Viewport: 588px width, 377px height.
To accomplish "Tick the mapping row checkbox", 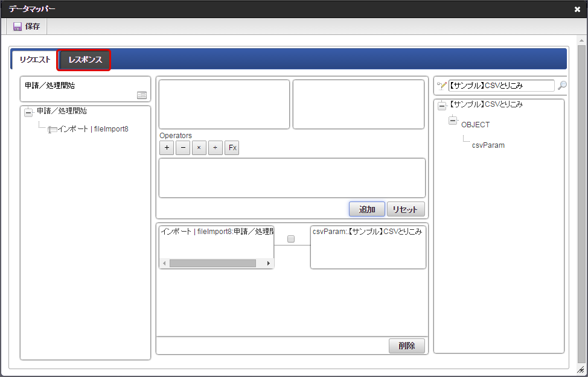I will [x=291, y=239].
